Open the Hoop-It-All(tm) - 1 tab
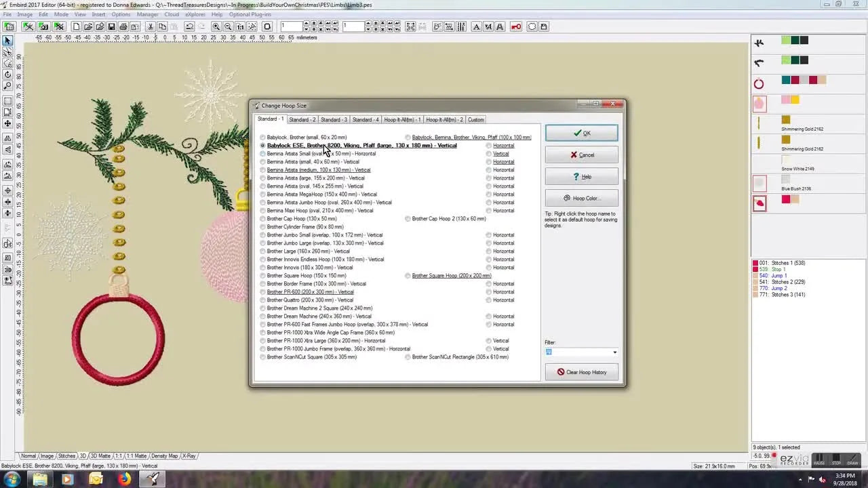The width and height of the screenshot is (868, 488). point(402,120)
